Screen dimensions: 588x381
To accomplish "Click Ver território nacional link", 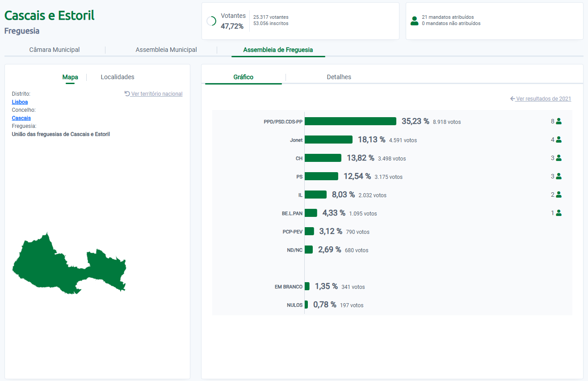I will 154,94.
